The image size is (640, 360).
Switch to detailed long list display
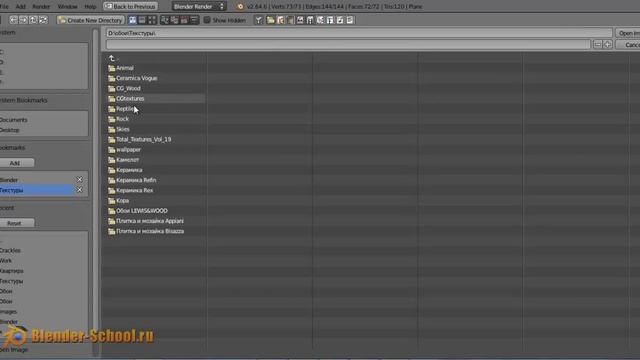pos(142,20)
